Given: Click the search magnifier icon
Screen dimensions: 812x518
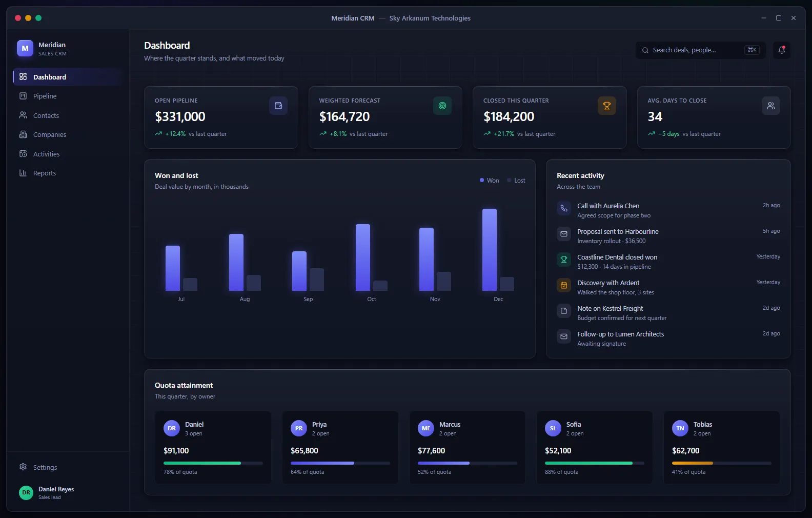Looking at the screenshot, I should [645, 50].
